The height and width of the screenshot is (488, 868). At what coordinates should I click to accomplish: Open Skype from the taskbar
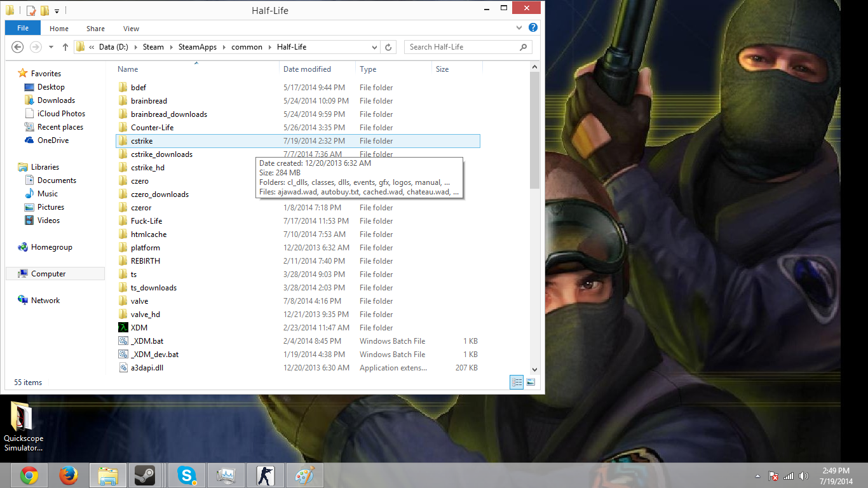point(186,475)
